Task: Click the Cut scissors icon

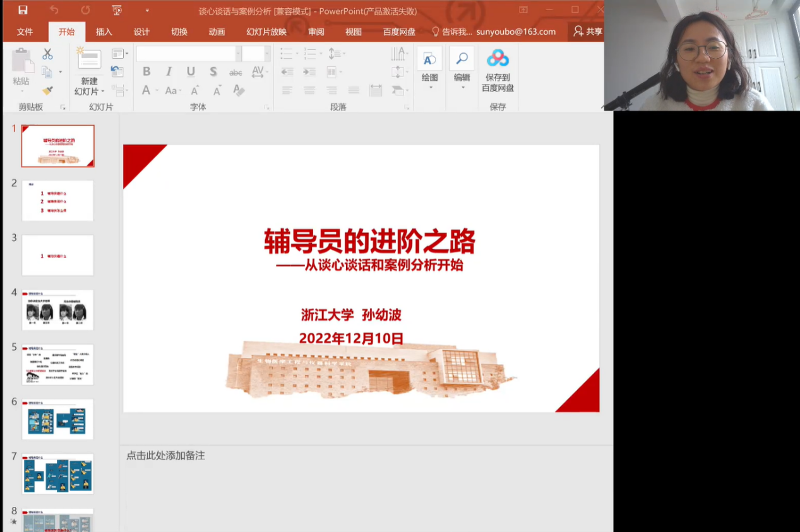Action: pyautogui.click(x=47, y=55)
